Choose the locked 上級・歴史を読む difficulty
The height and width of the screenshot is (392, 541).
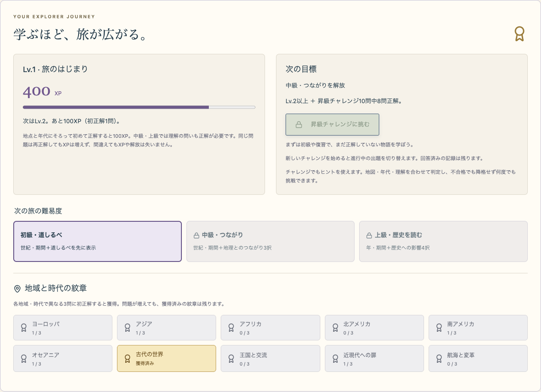click(443, 241)
